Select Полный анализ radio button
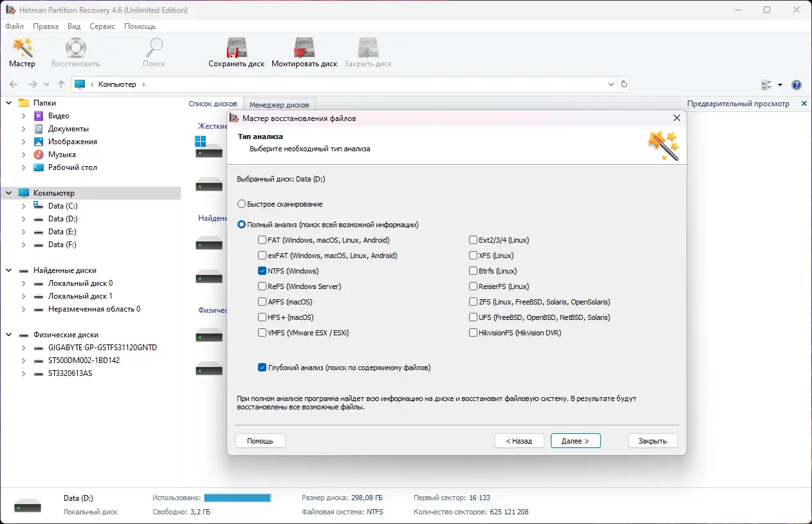The height and width of the screenshot is (524, 812). click(x=242, y=225)
